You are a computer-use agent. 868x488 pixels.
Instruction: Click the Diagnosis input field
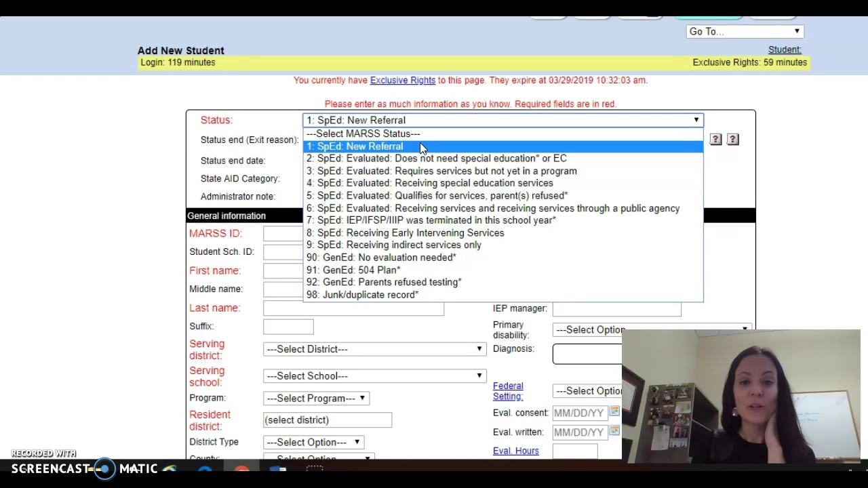[587, 354]
